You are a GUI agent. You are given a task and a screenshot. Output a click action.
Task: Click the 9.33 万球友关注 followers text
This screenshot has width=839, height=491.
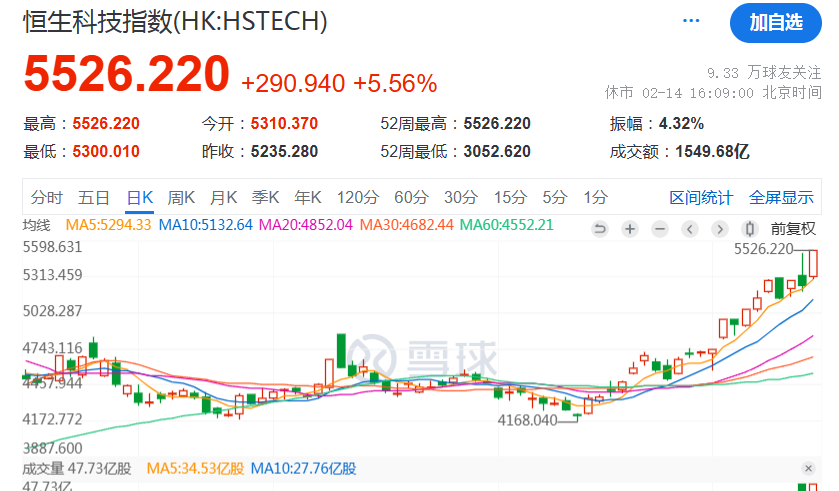click(x=764, y=72)
